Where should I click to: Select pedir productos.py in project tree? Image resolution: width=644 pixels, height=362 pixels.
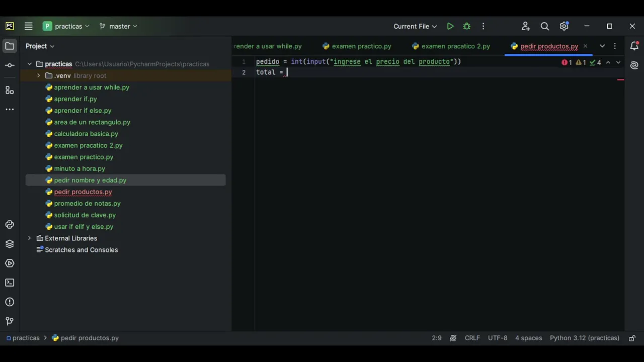click(x=83, y=192)
